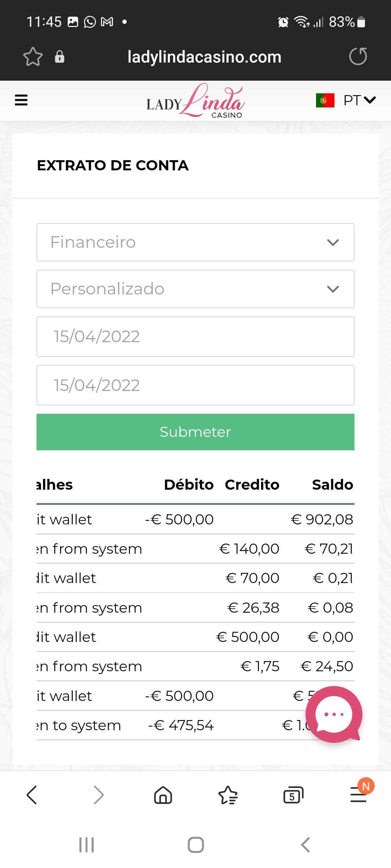Open the hamburger menu icon

tap(21, 100)
